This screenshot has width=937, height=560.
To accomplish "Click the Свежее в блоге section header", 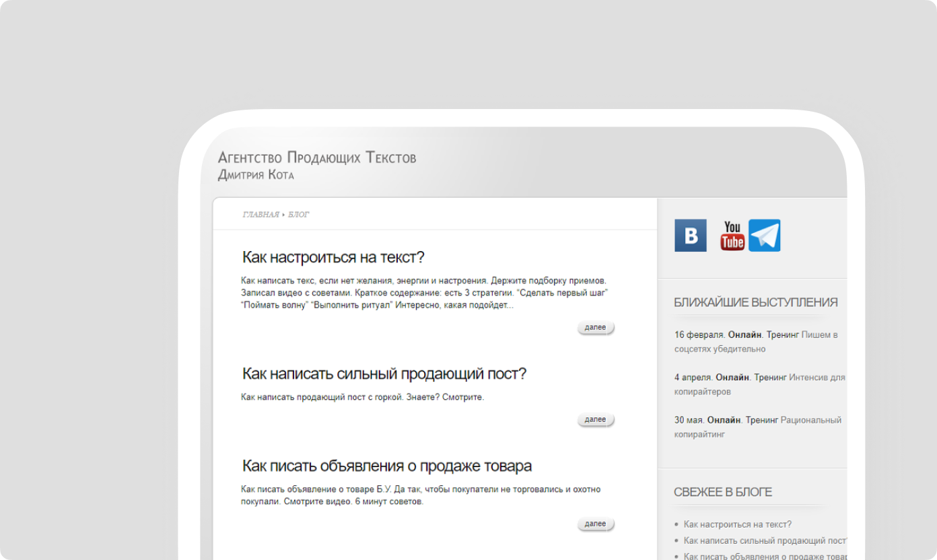I will coord(723,492).
